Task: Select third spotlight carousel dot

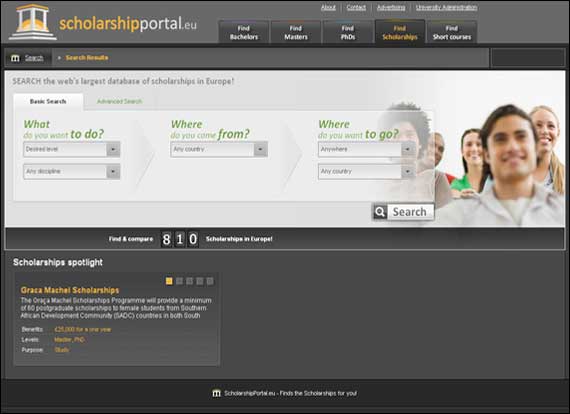Action: click(189, 281)
